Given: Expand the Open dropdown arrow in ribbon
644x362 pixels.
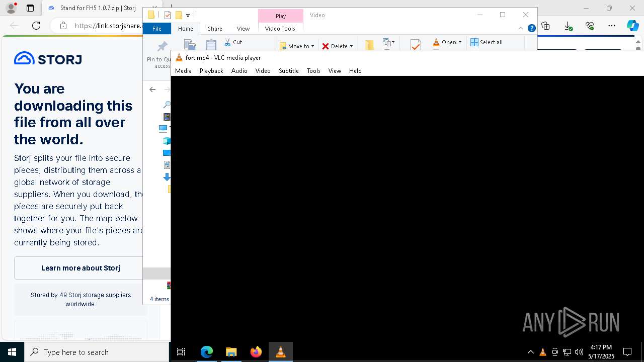Looking at the screenshot, I should pyautogui.click(x=460, y=42).
